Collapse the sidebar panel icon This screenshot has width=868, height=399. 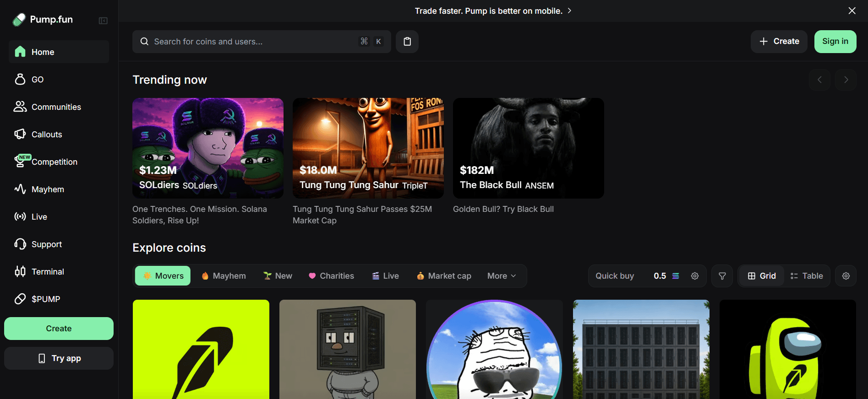(103, 21)
